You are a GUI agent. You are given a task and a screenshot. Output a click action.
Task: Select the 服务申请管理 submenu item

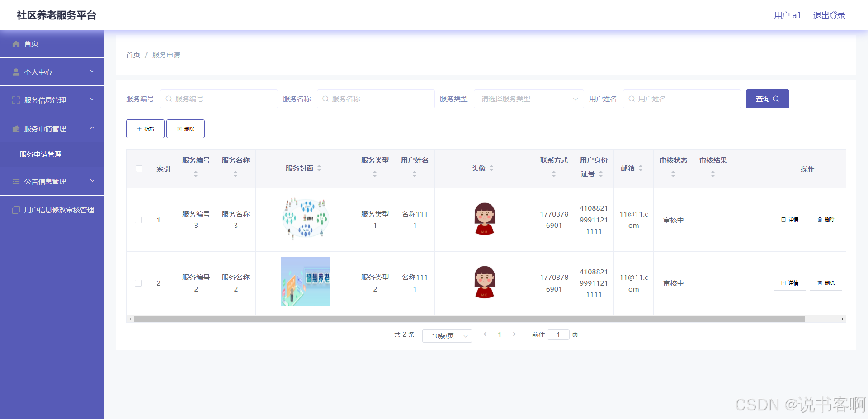[x=41, y=154]
